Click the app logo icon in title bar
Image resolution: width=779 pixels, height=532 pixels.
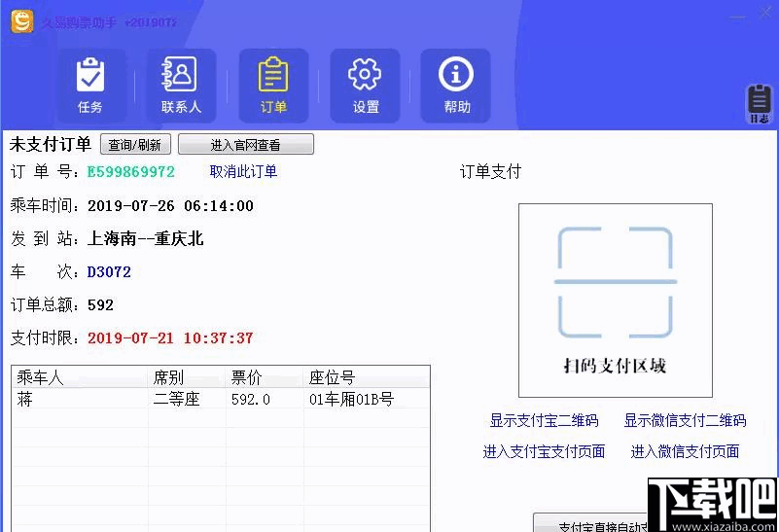[22, 21]
